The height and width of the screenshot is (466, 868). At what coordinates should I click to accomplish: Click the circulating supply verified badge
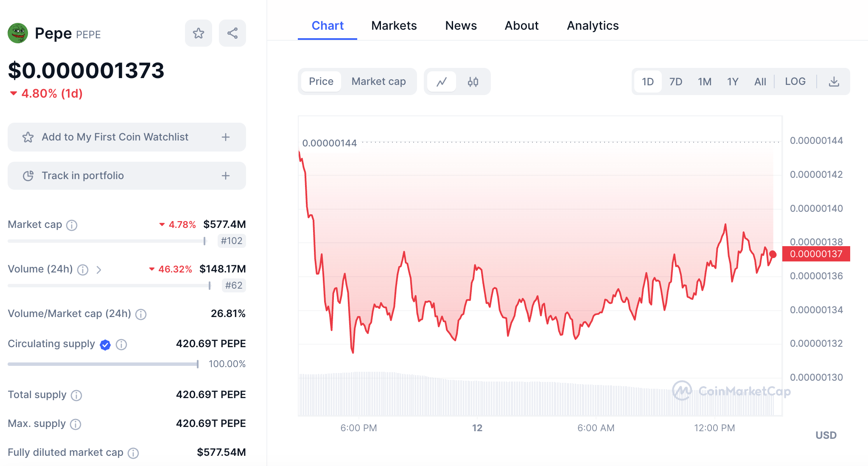(x=105, y=345)
